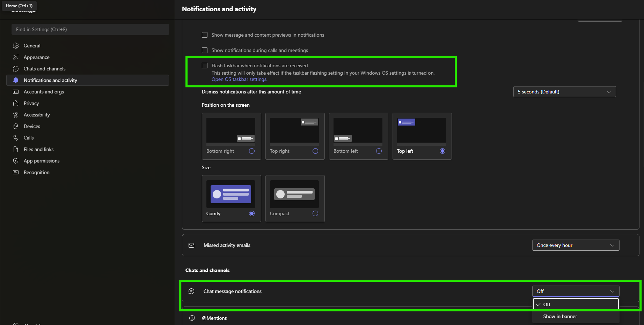
Task: Select Bottom right position radio button
Action: [x=252, y=151]
